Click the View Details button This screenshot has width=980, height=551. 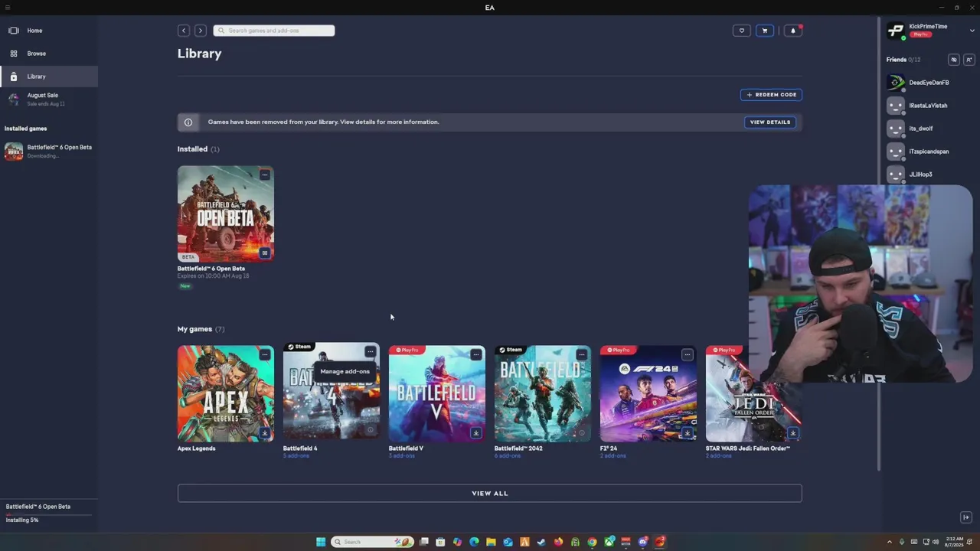tap(769, 122)
